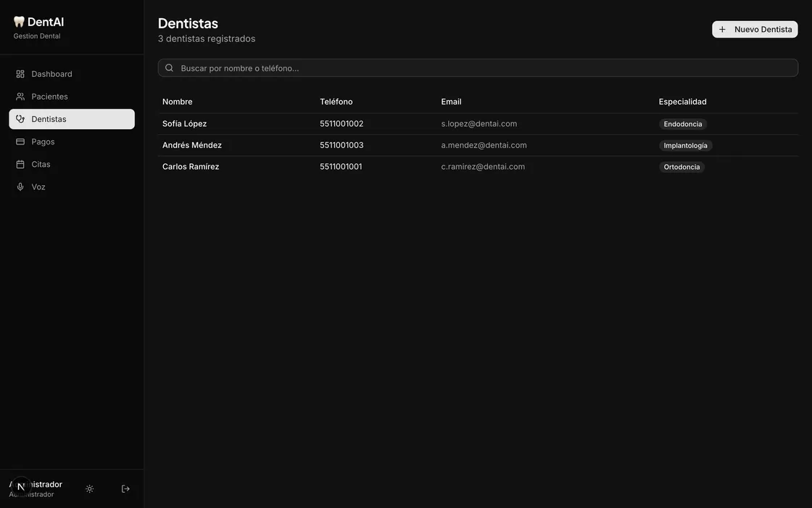Click the Dentistas stethoscope icon

pyautogui.click(x=20, y=119)
